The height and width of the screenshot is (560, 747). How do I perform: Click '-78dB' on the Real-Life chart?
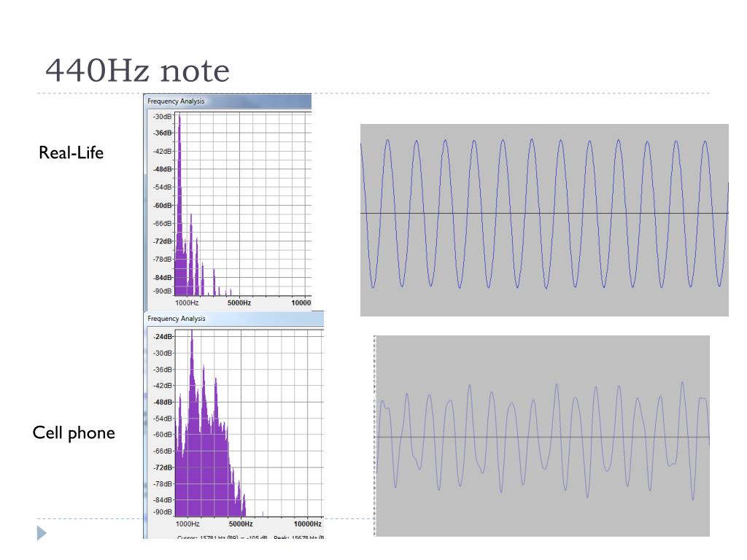[162, 259]
